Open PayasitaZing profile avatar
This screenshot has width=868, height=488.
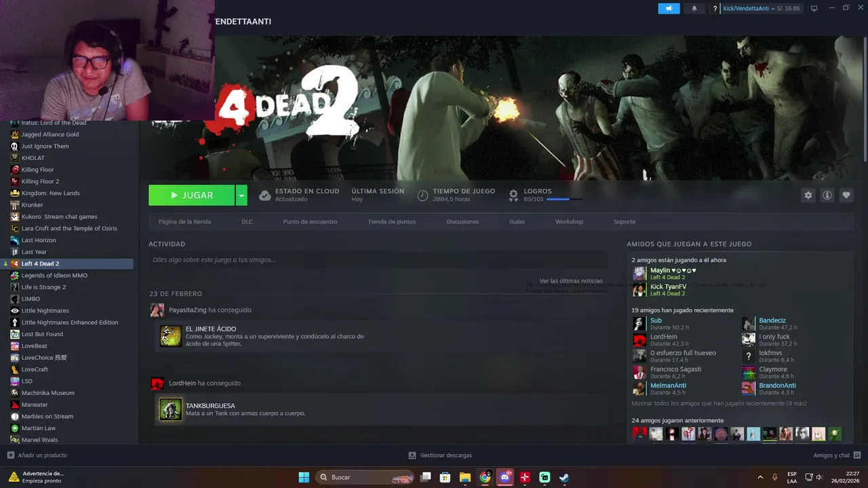tap(157, 310)
